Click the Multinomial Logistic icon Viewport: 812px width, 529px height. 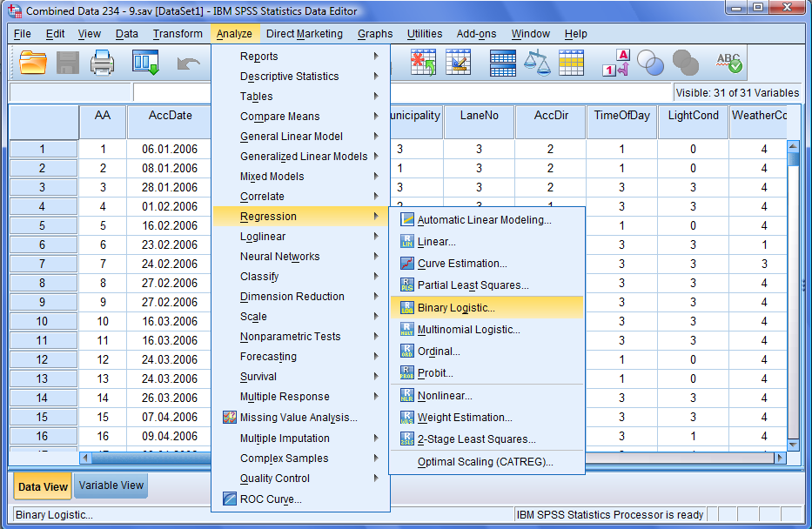point(407,329)
